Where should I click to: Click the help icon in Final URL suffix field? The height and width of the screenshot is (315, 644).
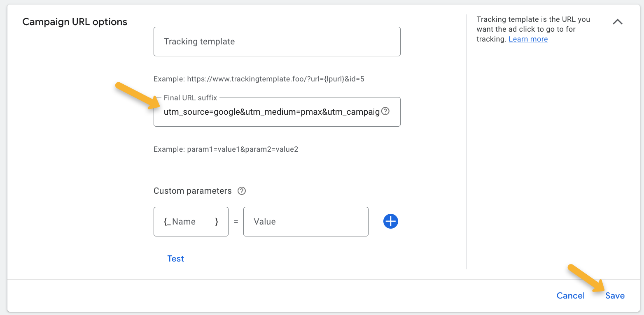click(385, 111)
